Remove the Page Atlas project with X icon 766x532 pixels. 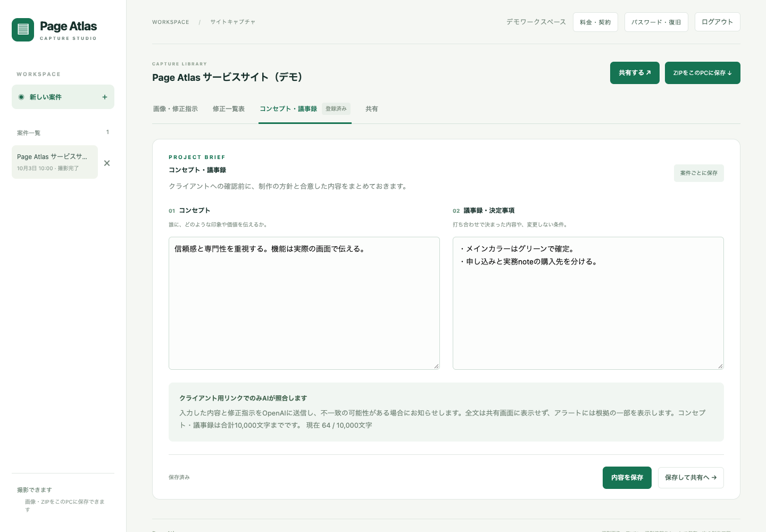[107, 163]
